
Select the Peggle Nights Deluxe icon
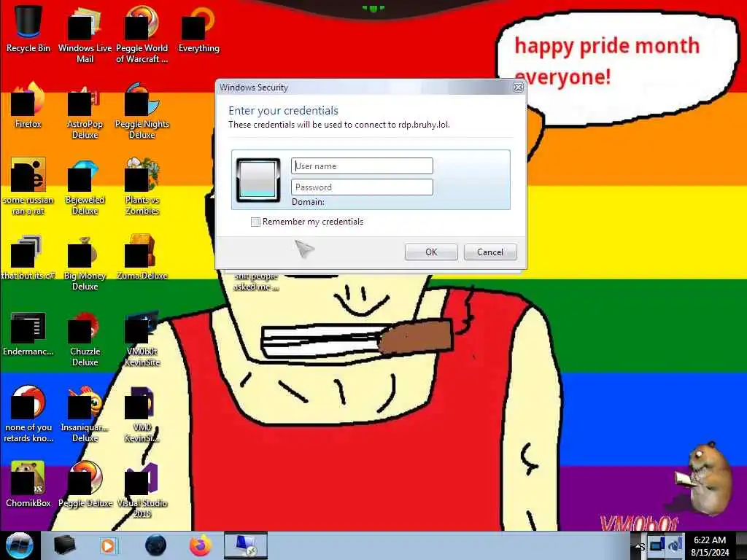tap(142, 111)
